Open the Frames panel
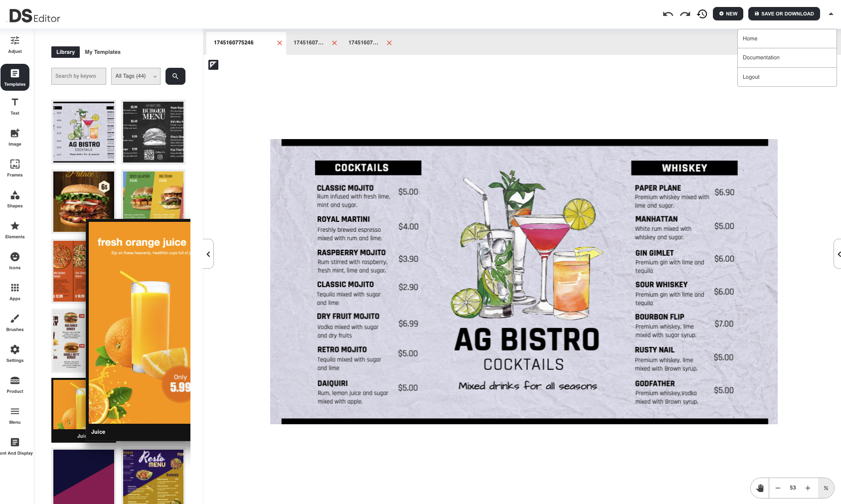 pos(15,168)
